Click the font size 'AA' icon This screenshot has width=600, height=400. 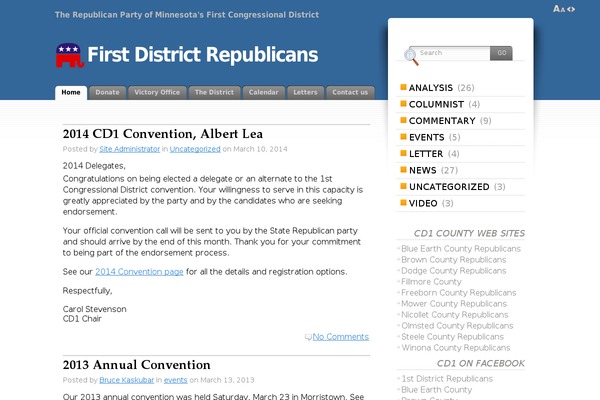point(559,9)
